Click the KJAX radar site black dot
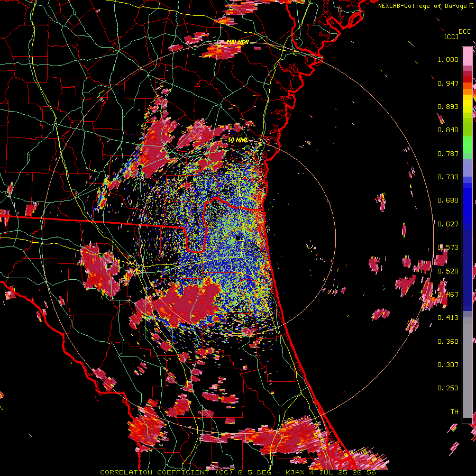The height and width of the screenshot is (476, 476). [238, 237]
